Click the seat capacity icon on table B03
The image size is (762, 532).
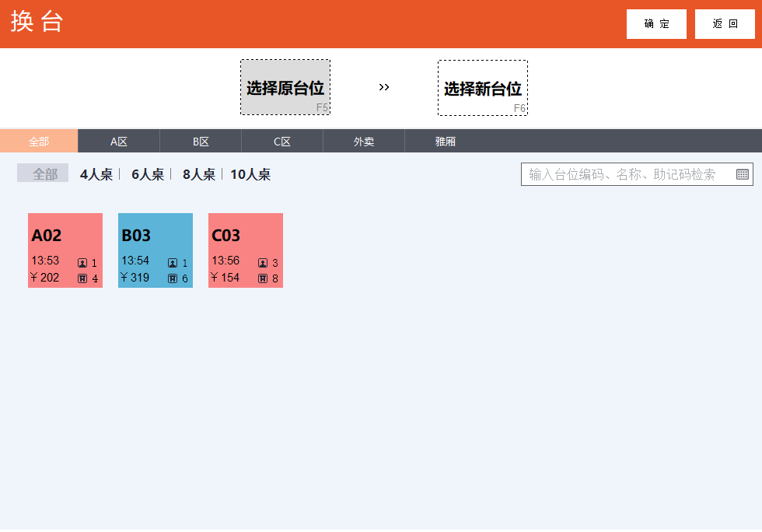[x=173, y=278]
